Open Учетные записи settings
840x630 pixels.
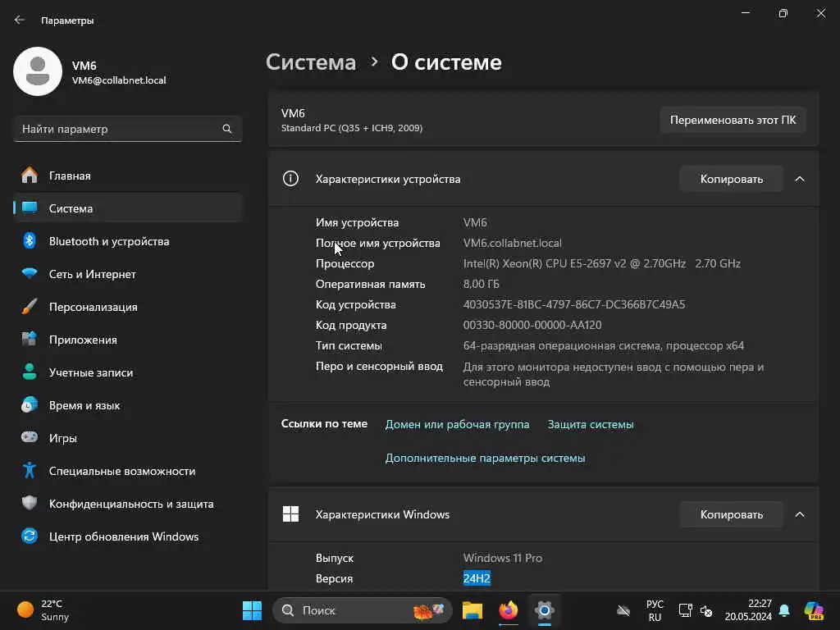tap(127, 372)
